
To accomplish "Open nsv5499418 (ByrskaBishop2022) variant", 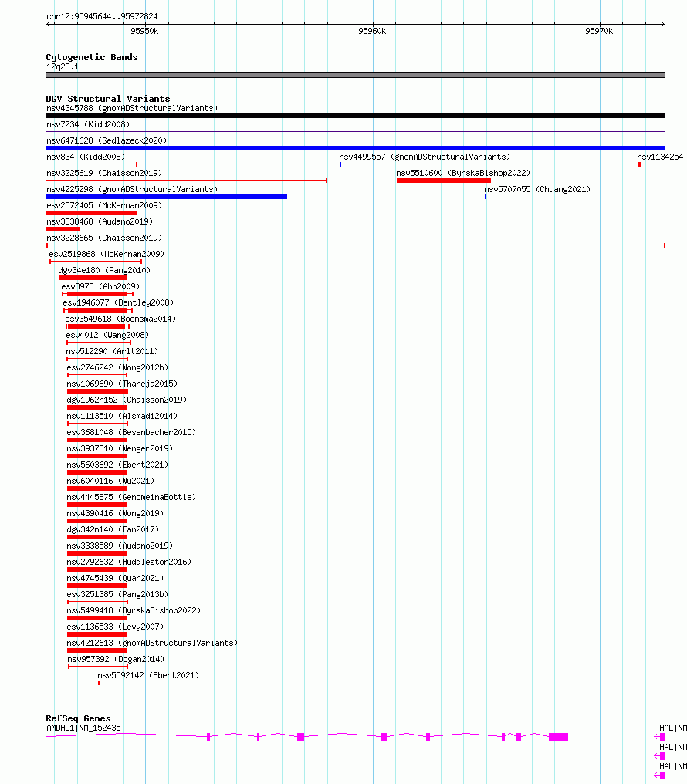I will tap(134, 610).
